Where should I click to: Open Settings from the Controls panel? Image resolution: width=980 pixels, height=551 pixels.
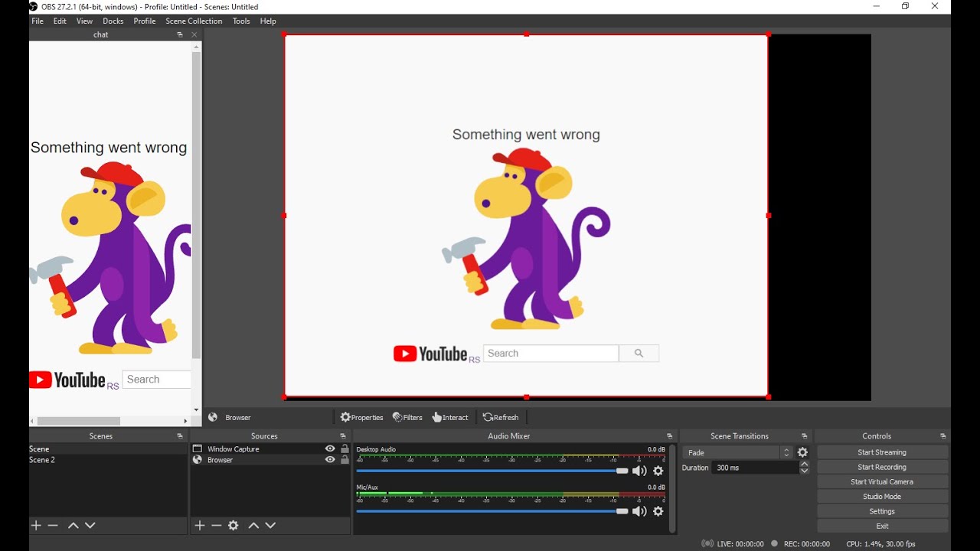click(882, 512)
